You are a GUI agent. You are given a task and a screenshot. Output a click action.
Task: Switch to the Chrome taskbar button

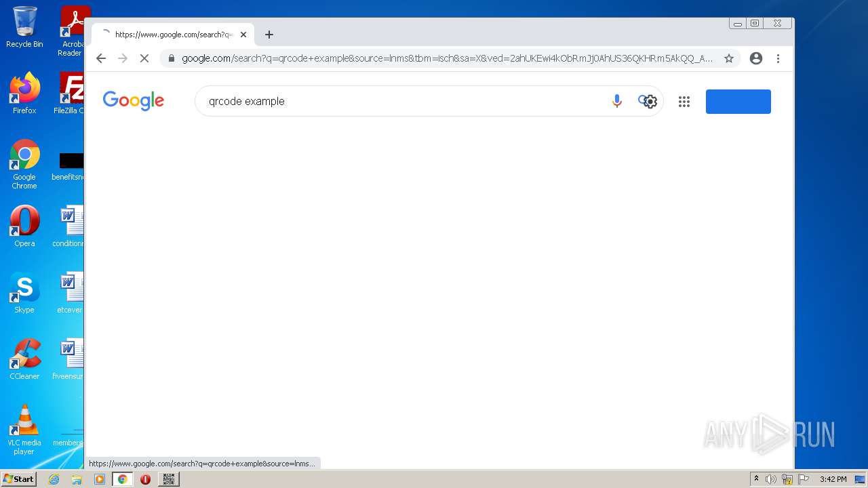coord(123,479)
